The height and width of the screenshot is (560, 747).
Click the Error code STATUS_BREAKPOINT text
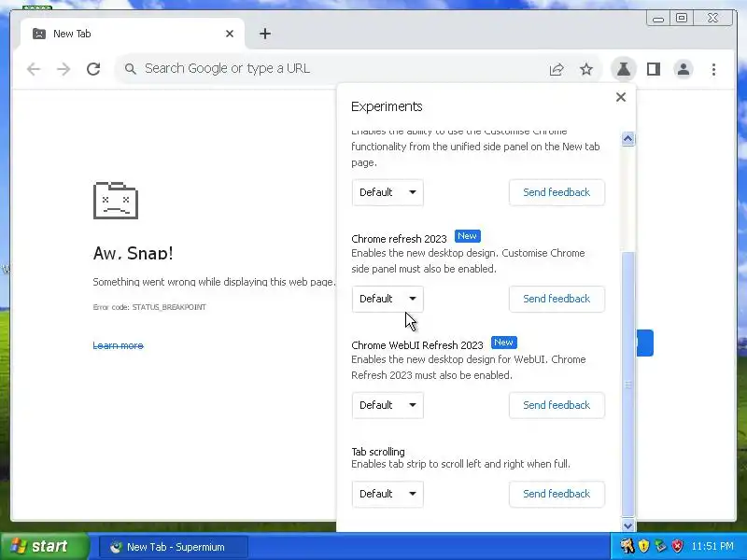tap(149, 307)
